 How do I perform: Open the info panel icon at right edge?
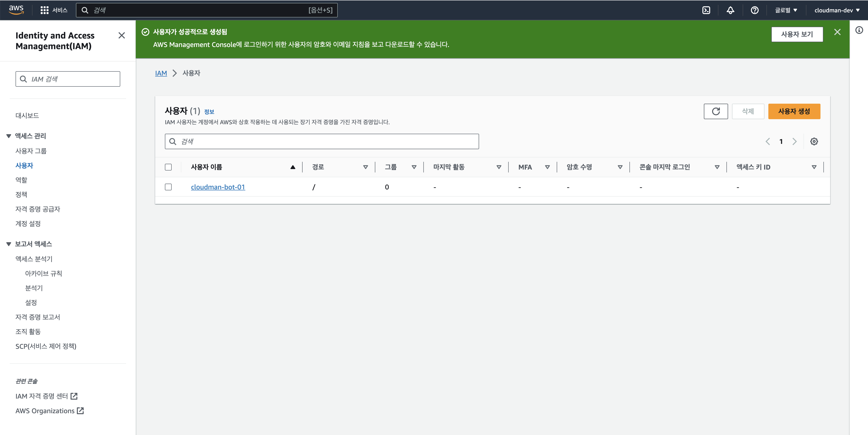point(859,30)
